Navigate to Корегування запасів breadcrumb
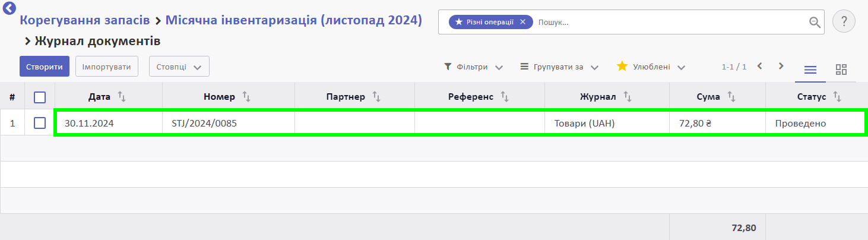The height and width of the screenshot is (240, 868). [x=85, y=20]
